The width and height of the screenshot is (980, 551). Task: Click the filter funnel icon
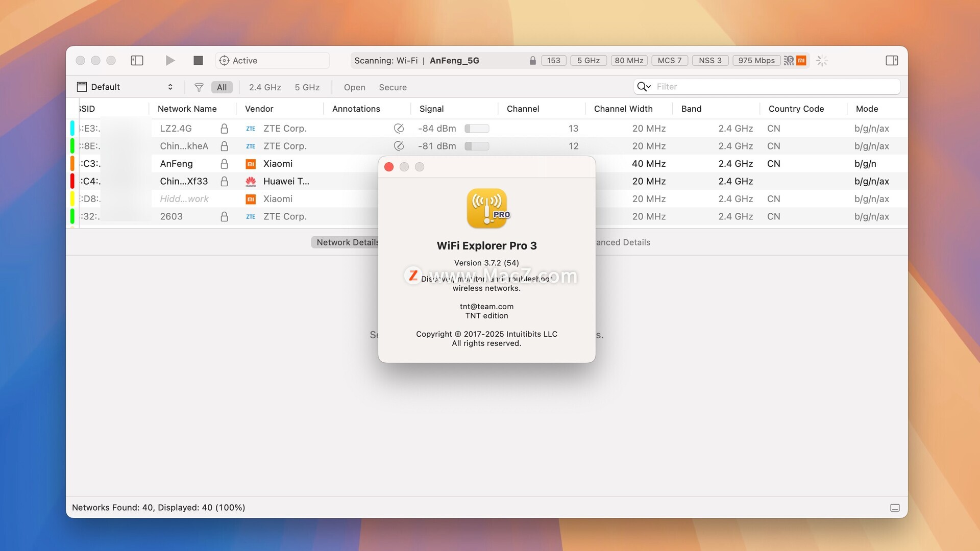(199, 87)
